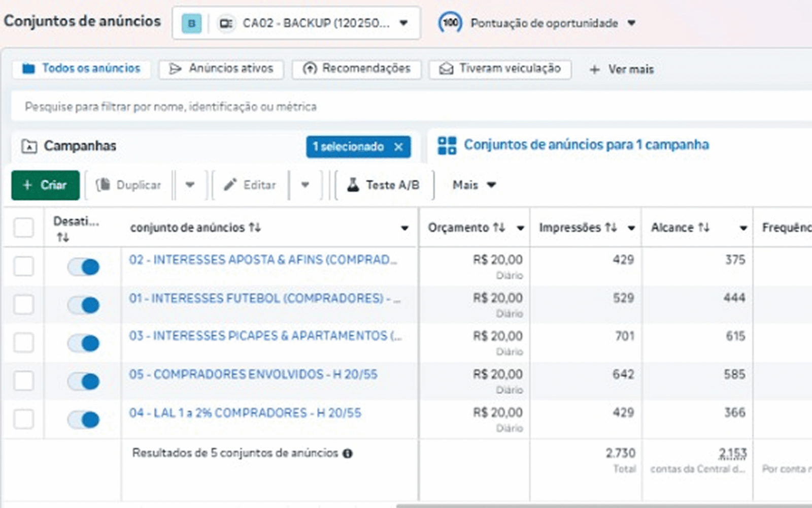Screen dimensions: 812x508
Task: Expand the Mais dropdown menu
Action: click(x=473, y=185)
